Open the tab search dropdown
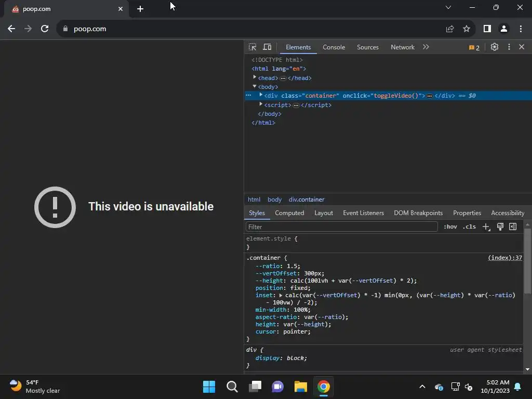Viewport: 532px width, 399px height. 448,7
